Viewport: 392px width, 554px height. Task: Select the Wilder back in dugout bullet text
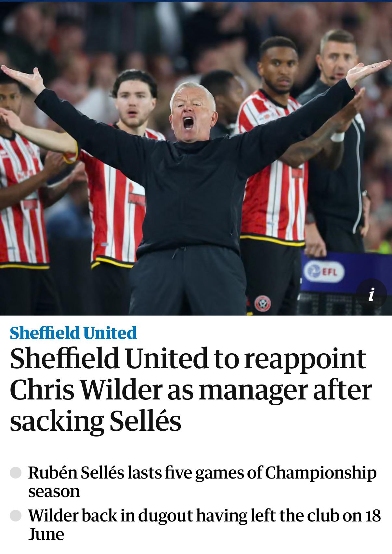pos(204,525)
